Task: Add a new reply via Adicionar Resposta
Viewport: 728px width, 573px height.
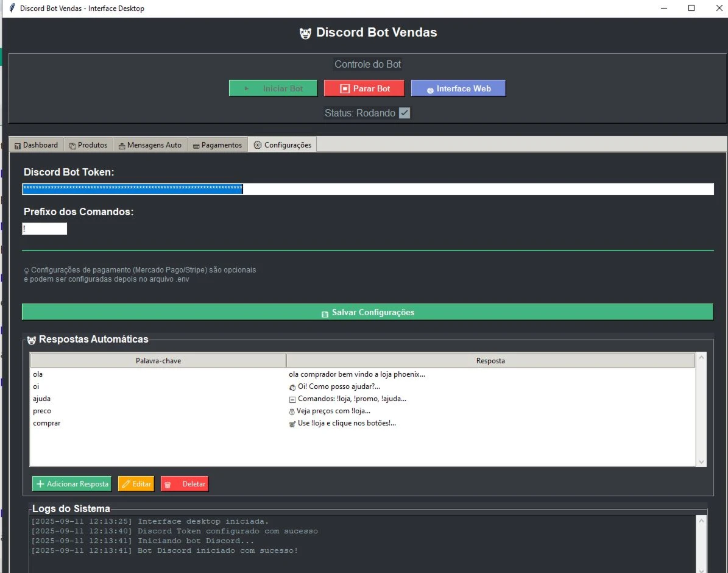Action: click(72, 484)
